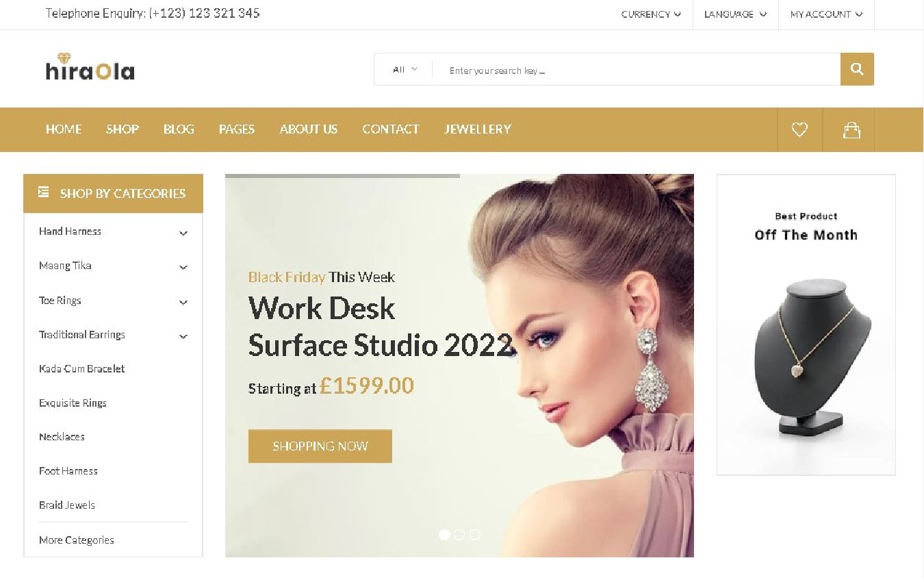Click the Black Friday This Week text
The width and height of the screenshot is (924, 582).
pyautogui.click(x=322, y=277)
